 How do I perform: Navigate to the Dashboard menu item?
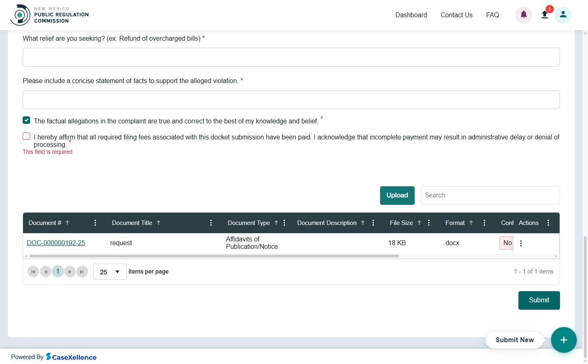[x=411, y=15]
